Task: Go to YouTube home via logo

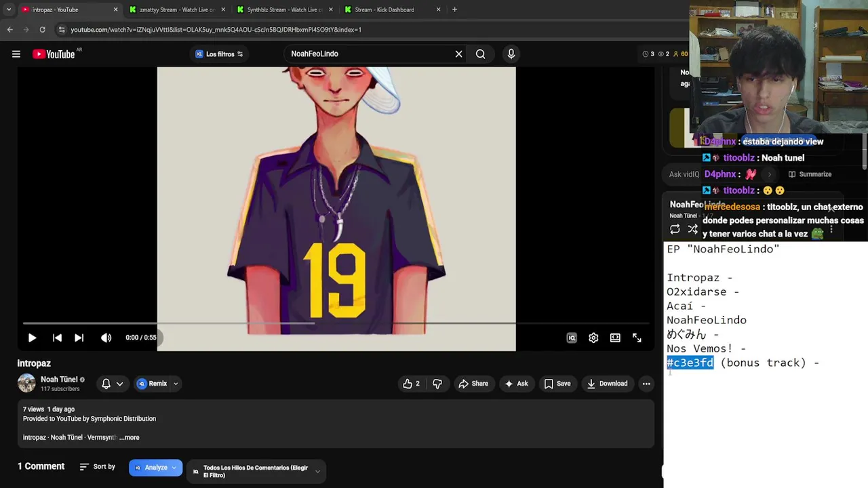Action: [x=54, y=54]
